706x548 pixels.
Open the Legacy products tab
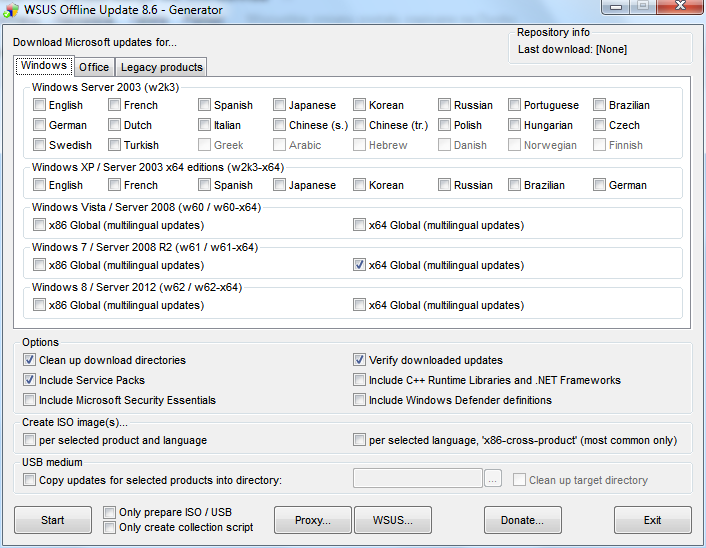(x=162, y=67)
